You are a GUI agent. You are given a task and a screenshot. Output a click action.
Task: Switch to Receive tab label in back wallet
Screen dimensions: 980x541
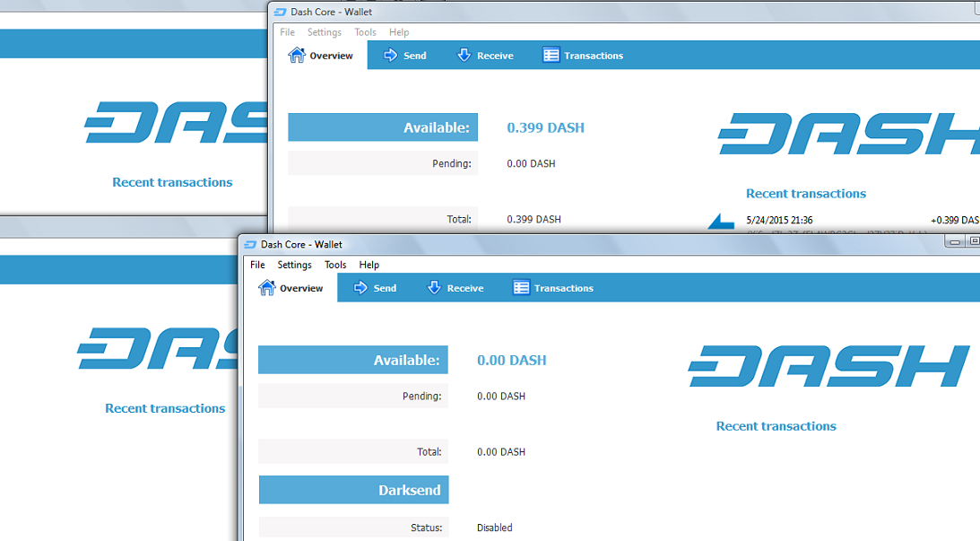click(x=495, y=56)
